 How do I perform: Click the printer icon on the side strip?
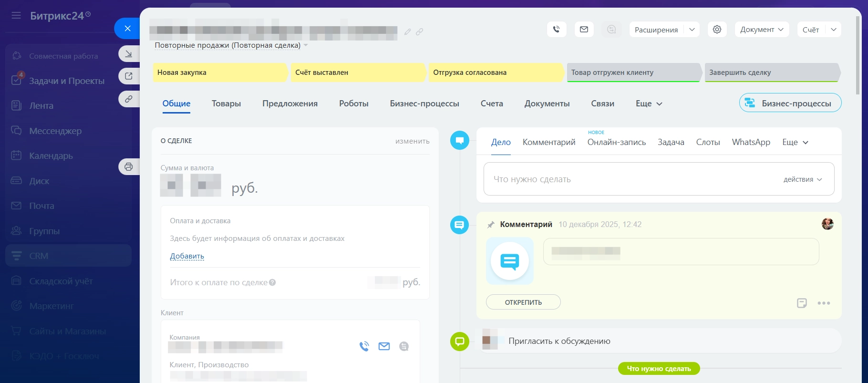click(x=129, y=167)
